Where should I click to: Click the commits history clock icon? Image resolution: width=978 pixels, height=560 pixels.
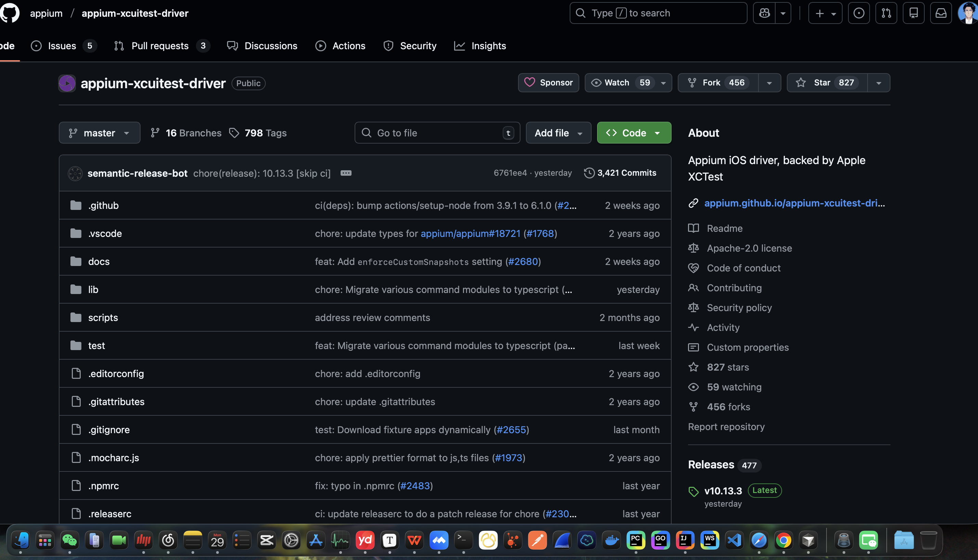pyautogui.click(x=589, y=173)
